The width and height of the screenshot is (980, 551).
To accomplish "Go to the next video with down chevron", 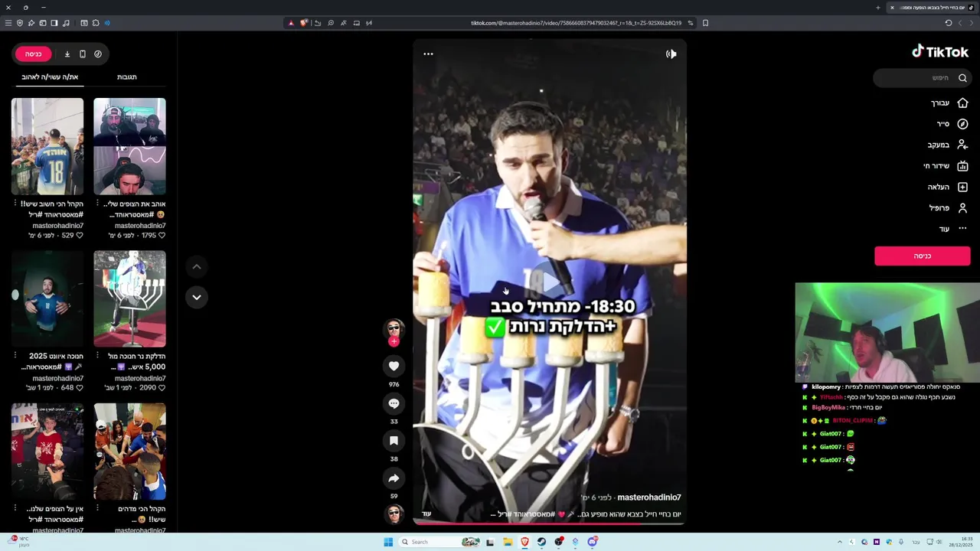I will [197, 297].
